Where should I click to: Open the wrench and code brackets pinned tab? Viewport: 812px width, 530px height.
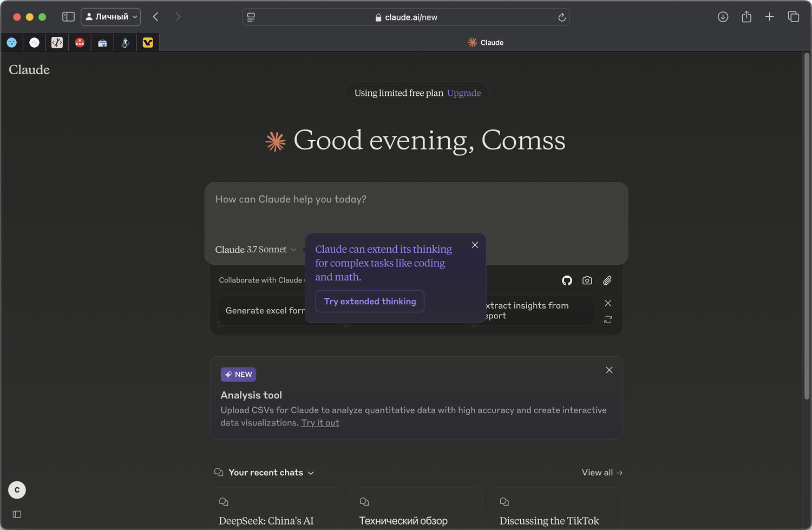point(57,43)
